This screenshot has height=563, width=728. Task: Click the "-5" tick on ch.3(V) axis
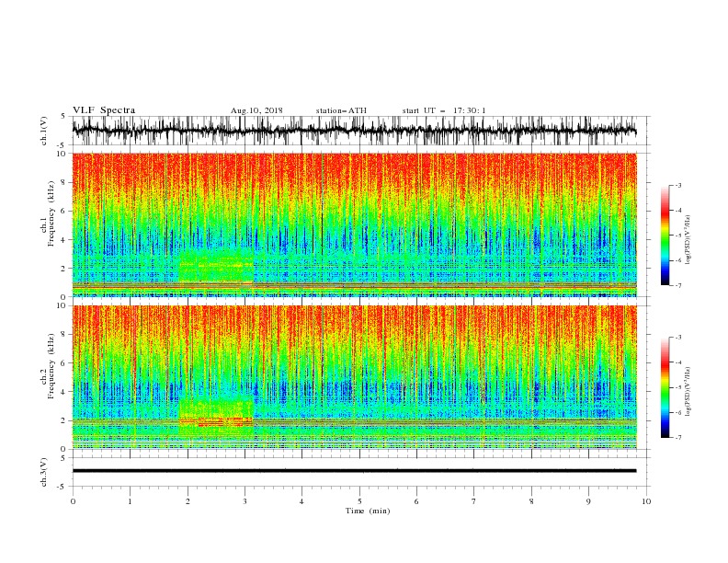pos(63,487)
